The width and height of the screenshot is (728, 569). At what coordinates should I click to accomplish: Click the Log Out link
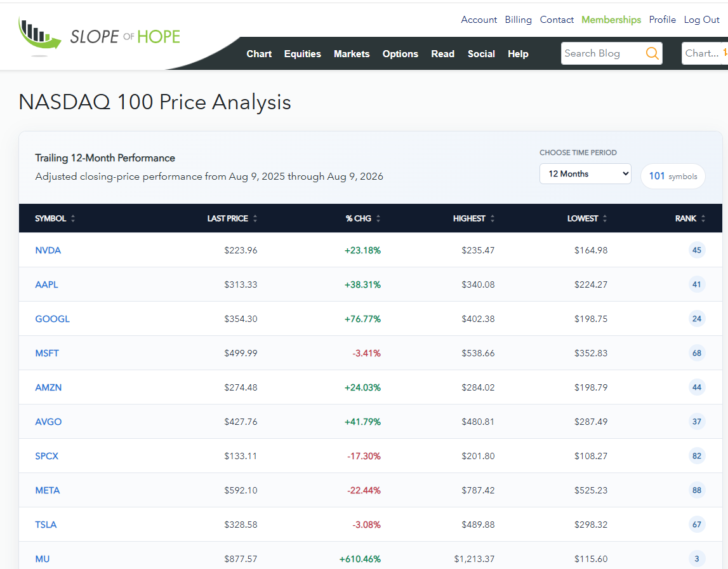(x=701, y=20)
